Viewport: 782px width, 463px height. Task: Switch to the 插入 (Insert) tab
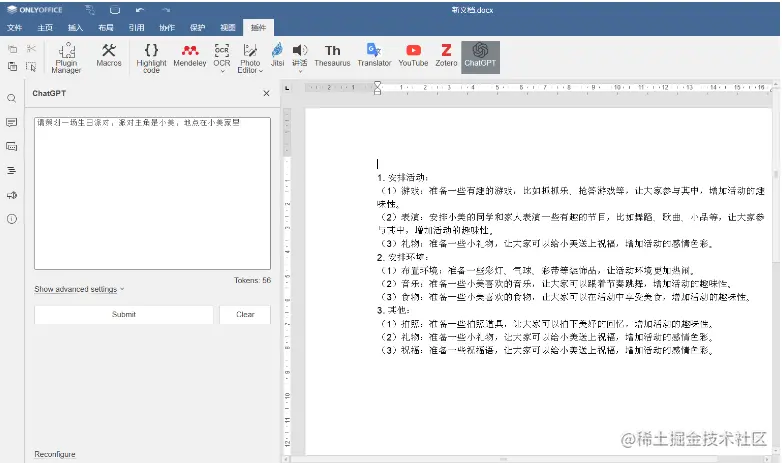pyautogui.click(x=75, y=27)
